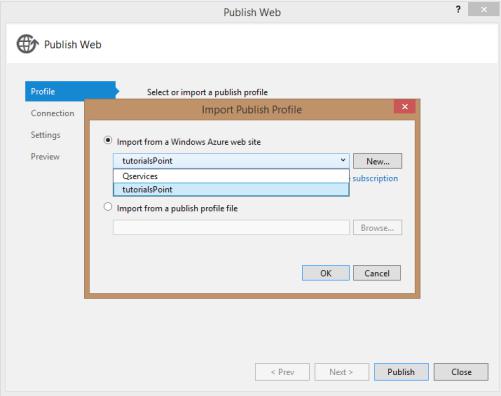The height and width of the screenshot is (396, 501).
Task: Select Import from a Windows Azure web site
Action: [108, 140]
